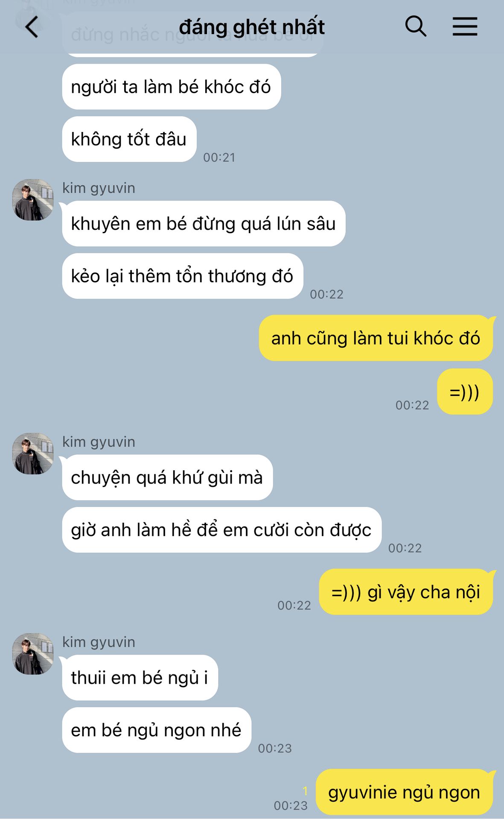Screen dimensions: 504x820
Task: Tap kim gyuvin's avatar beside 'khuyên em bé'
Action: (33, 200)
